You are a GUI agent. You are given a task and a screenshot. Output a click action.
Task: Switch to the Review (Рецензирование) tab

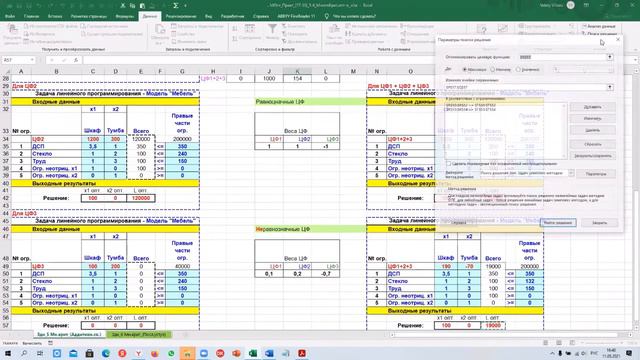pos(181,16)
